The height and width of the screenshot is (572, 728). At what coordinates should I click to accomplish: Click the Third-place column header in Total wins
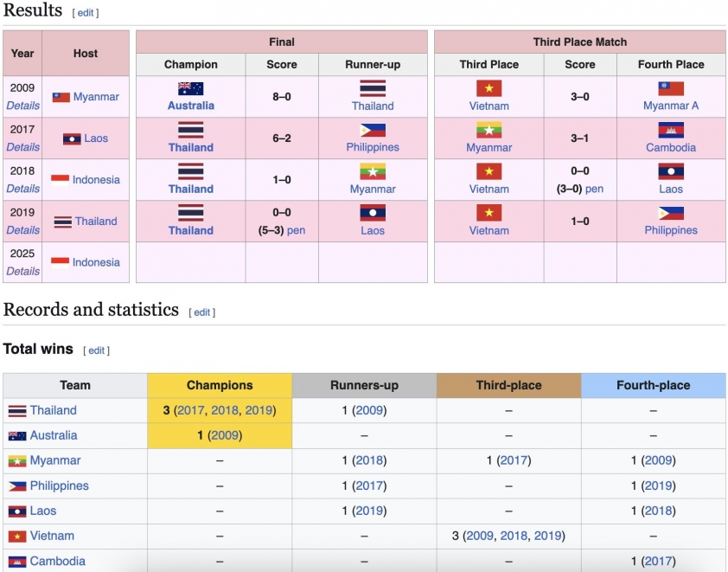tap(509, 386)
